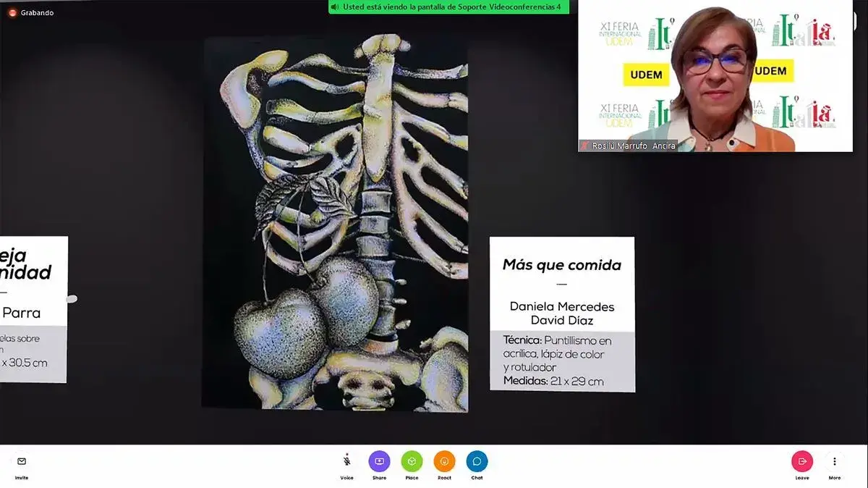
Task: Click the screen-sharing notice banner for Soporte Videoconferencias 4
Action: tap(448, 7)
